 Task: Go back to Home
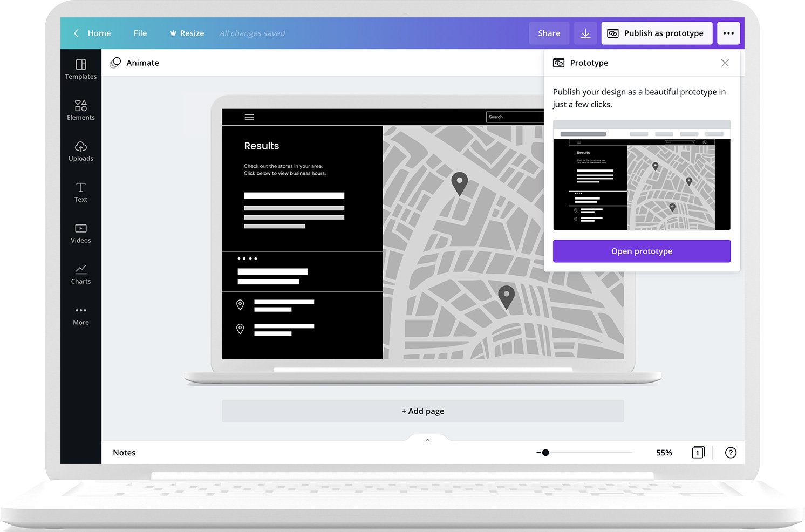click(x=92, y=33)
